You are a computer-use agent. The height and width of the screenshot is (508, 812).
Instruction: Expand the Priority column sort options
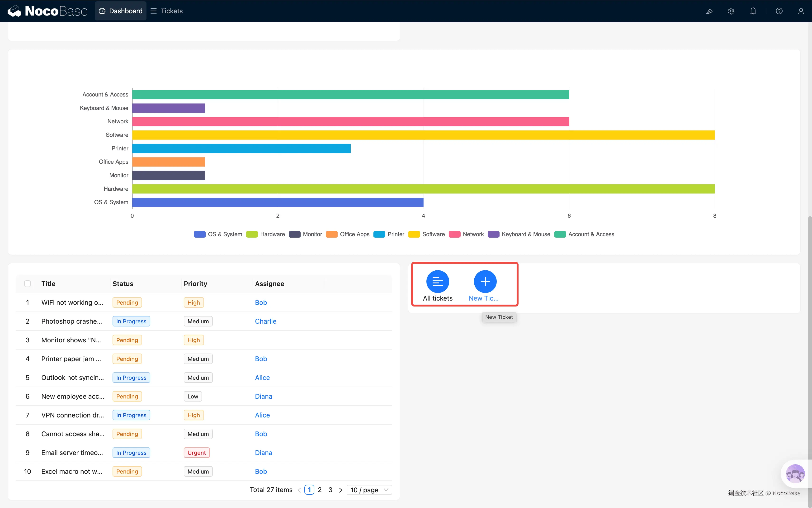(195, 283)
